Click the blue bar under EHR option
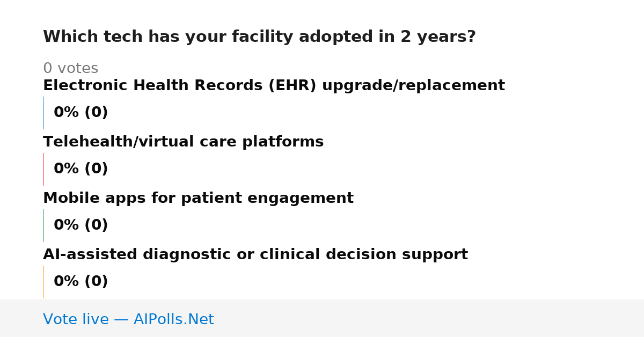Image resolution: width=644 pixels, height=337 pixels. point(43,113)
